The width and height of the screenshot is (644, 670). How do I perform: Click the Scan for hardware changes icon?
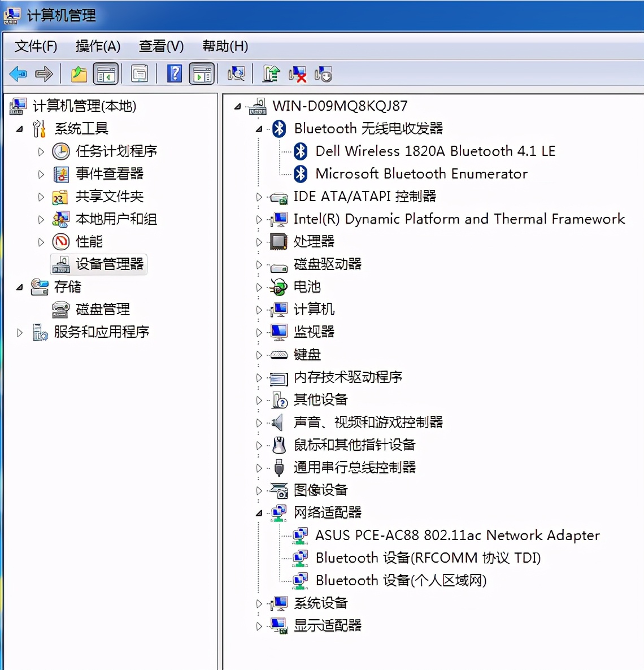point(235,73)
